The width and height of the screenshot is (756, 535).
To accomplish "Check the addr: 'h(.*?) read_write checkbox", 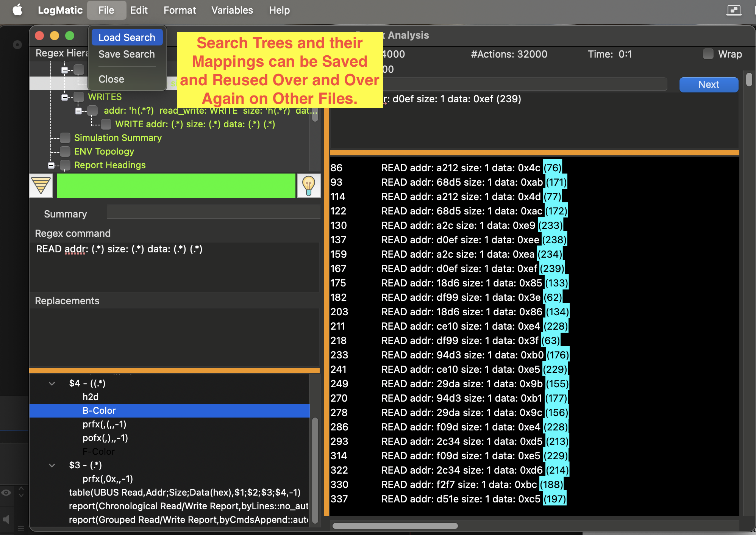I will coord(92,111).
